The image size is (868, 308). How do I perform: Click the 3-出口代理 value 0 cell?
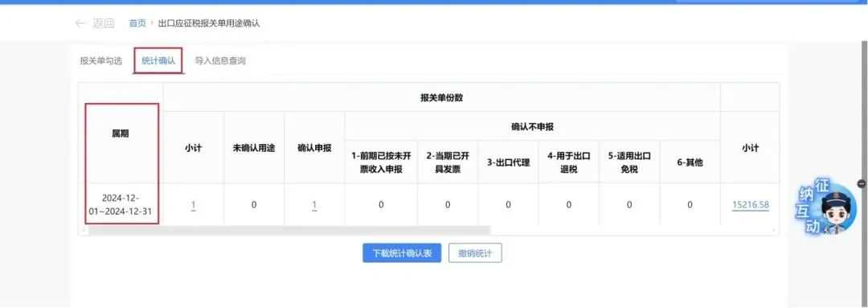pos(508,205)
